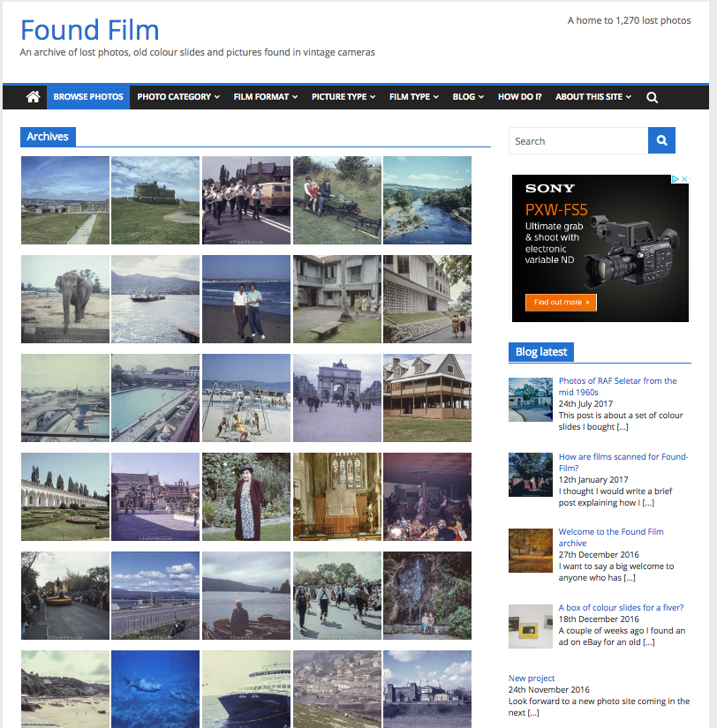Click the Blog latest heading
Screen dimensions: 717x728
pyautogui.click(x=541, y=352)
